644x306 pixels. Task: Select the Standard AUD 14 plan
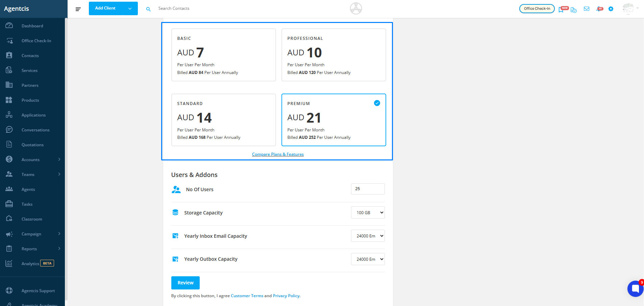[x=224, y=120]
